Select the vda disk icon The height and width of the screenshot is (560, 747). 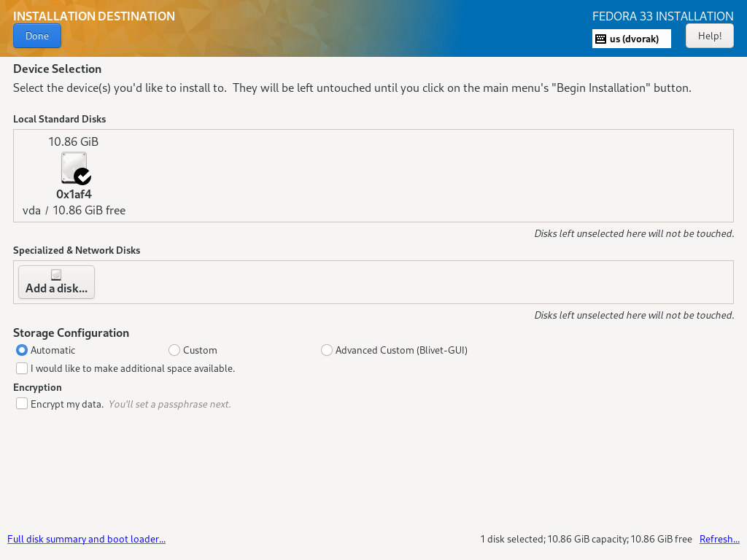[73, 166]
